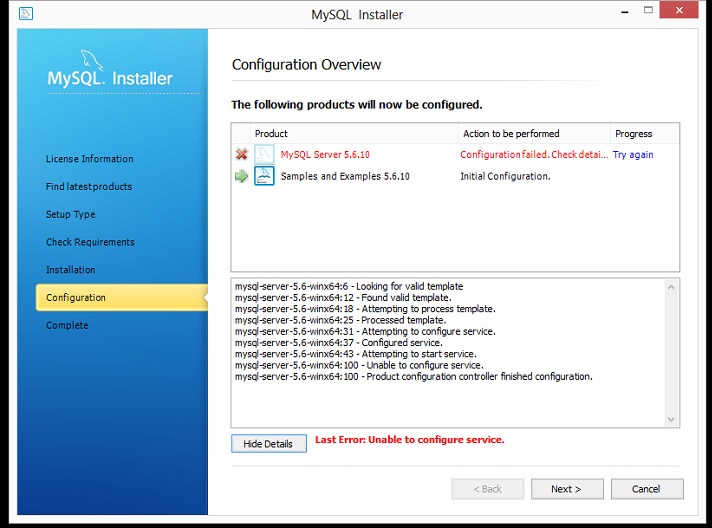The image size is (712, 528).
Task: Click the 'Configuration failed. Check detai...' message
Action: (534, 155)
